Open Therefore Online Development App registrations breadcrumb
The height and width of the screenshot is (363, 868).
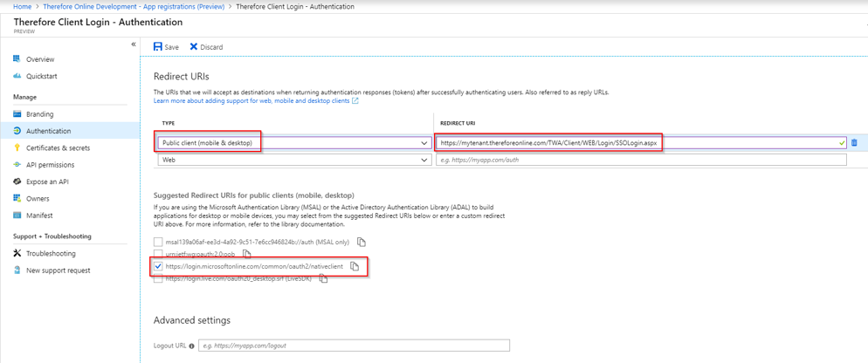coord(133,7)
